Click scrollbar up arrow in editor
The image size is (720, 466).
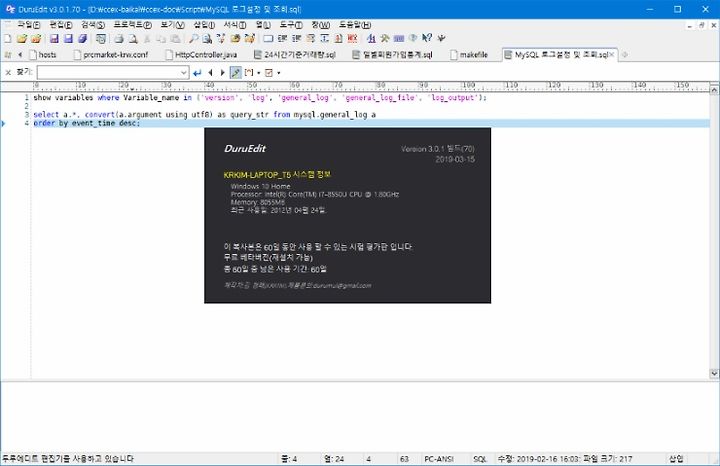click(x=714, y=90)
